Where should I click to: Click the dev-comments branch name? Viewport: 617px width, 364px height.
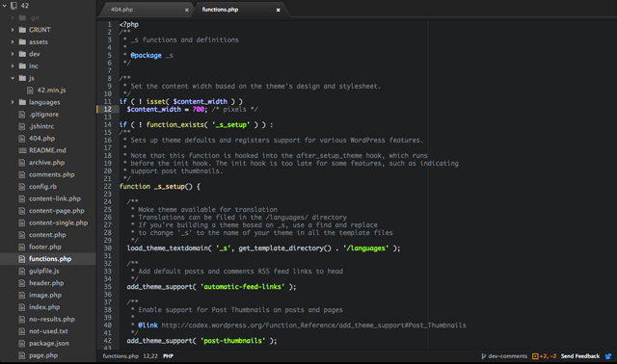[508, 356]
